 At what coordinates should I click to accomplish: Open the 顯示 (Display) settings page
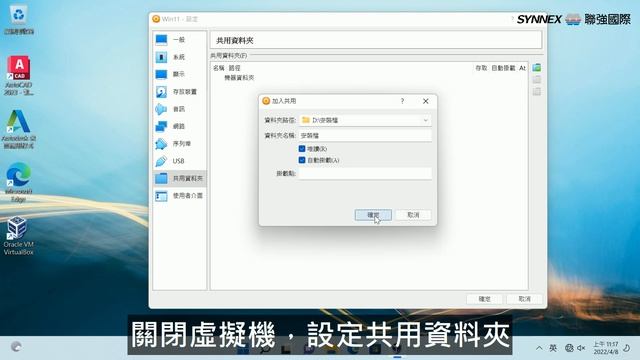click(180, 74)
